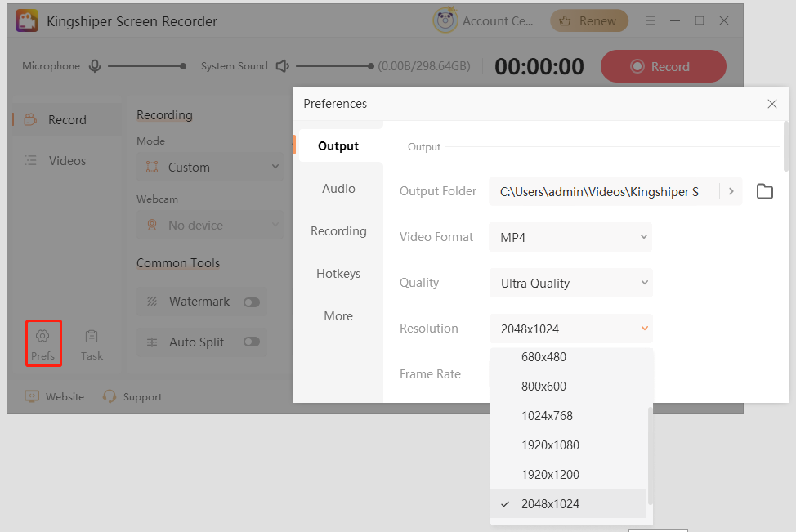Click the Prefs gear icon
Image resolution: width=796 pixels, height=532 pixels.
[42, 336]
